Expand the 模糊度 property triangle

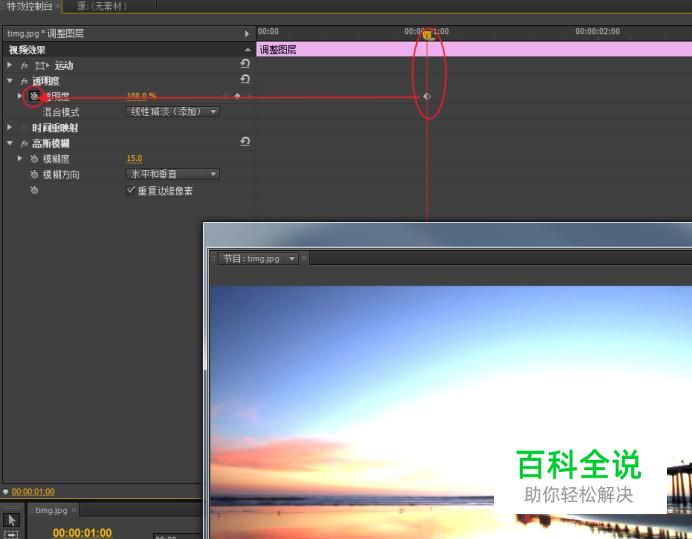click(x=19, y=158)
